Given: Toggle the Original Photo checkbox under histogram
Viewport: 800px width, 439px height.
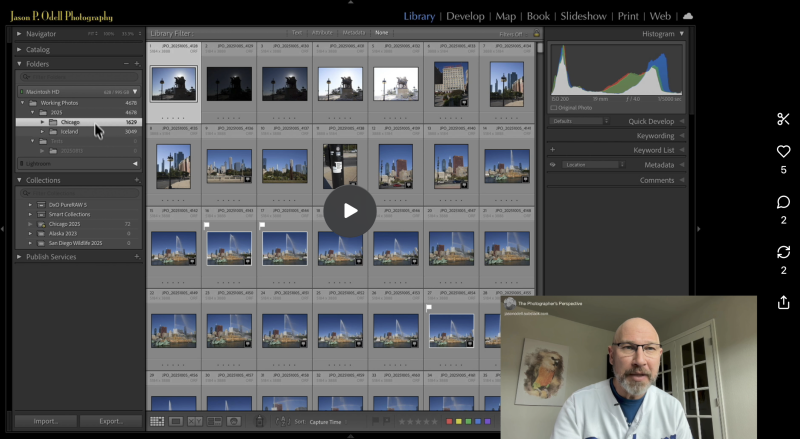Looking at the screenshot, I should click(x=554, y=108).
